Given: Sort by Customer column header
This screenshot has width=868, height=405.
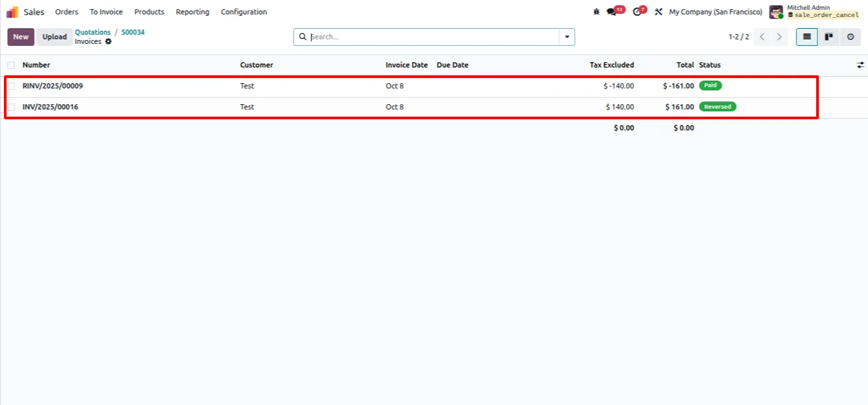Looking at the screenshot, I should click(256, 65).
